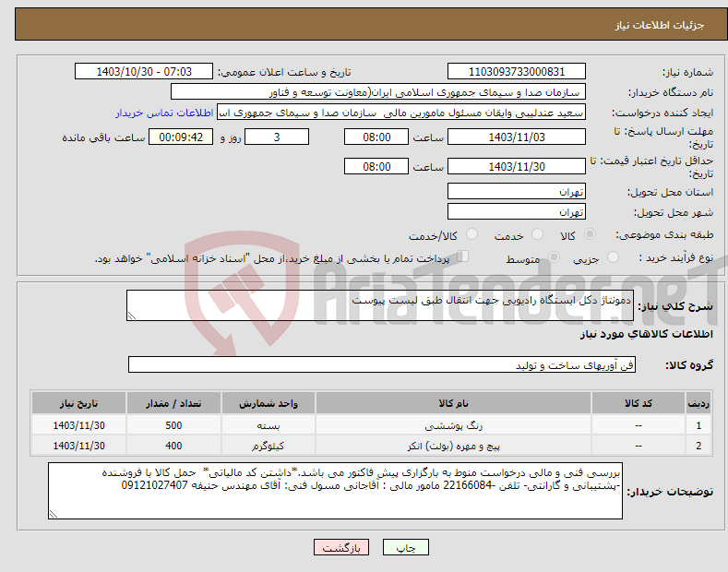
Task: Click the واحد شمارش column header
Action: tap(269, 403)
